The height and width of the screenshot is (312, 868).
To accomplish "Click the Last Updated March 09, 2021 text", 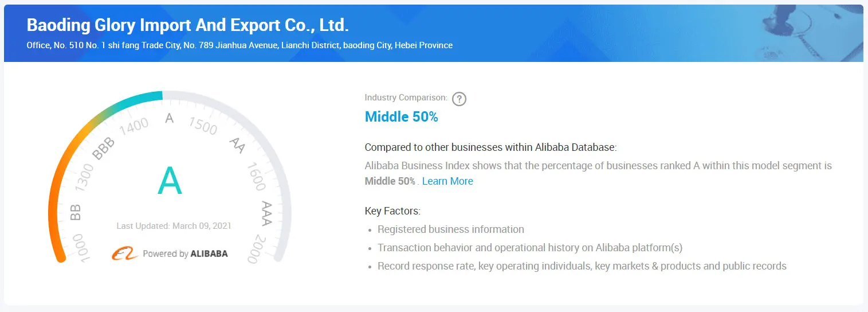I will 174,226.
